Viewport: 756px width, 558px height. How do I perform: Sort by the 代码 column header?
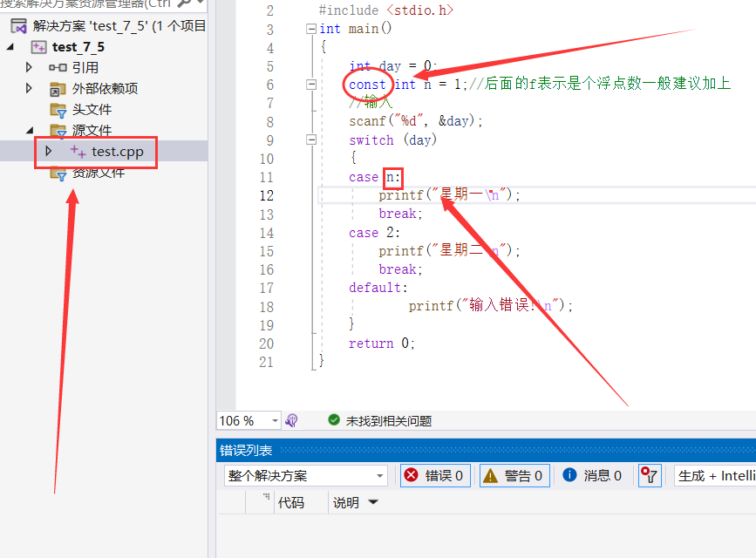pyautogui.click(x=291, y=502)
